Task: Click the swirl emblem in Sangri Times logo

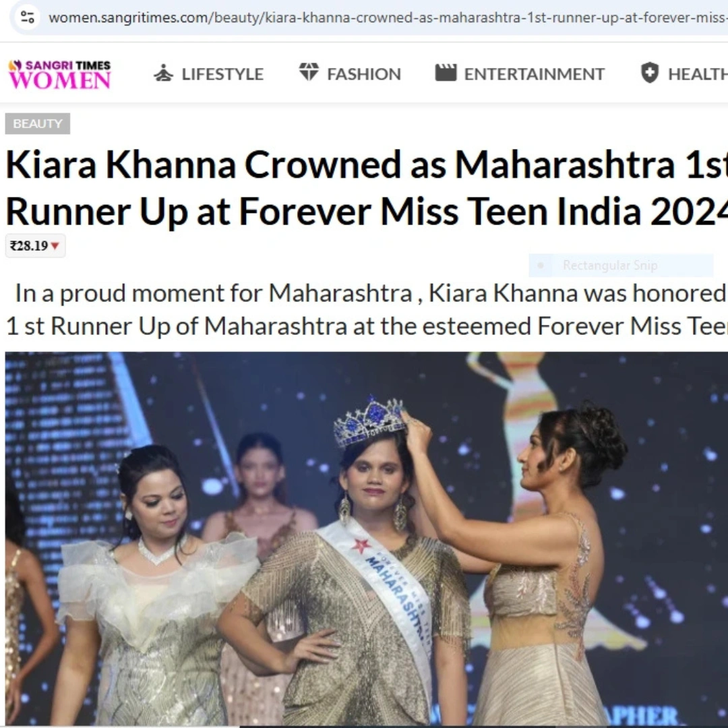Action: tap(16, 65)
